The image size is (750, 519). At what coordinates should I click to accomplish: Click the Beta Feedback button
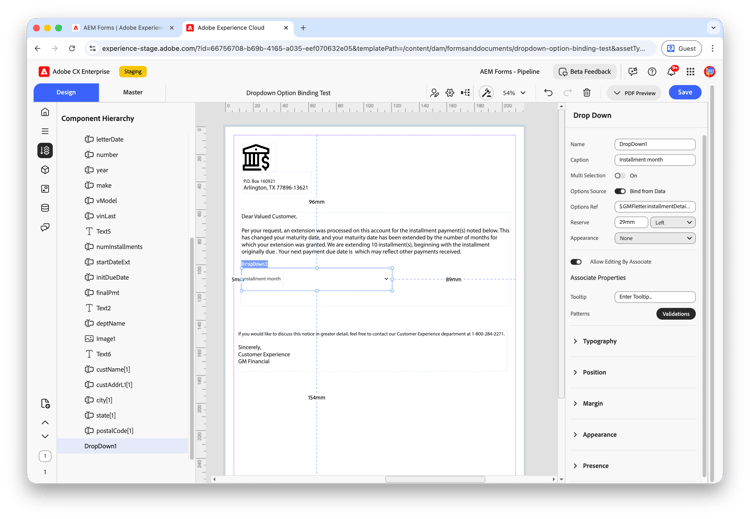tap(585, 72)
